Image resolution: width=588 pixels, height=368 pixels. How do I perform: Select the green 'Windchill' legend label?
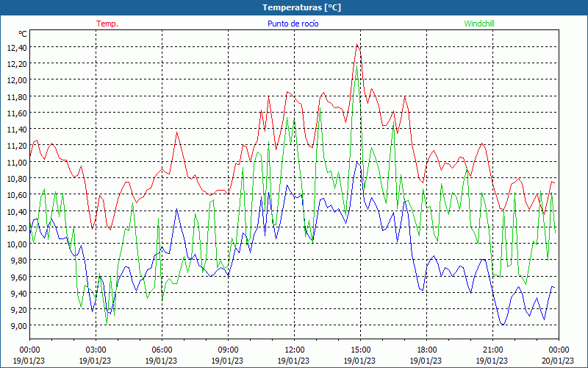coord(479,24)
